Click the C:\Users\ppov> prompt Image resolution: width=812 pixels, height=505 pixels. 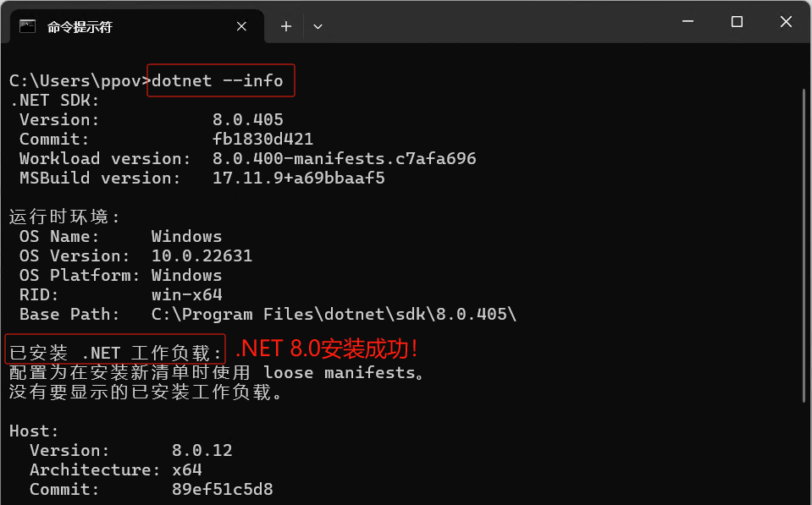click(80, 80)
